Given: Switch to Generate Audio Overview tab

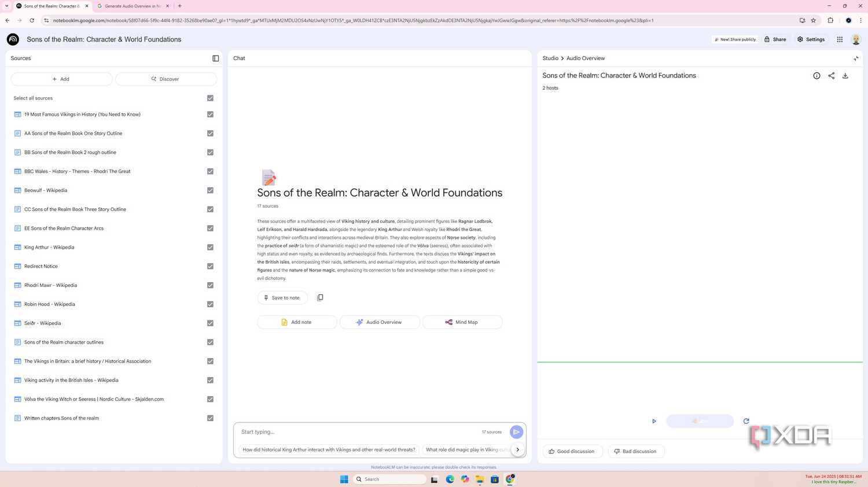Looking at the screenshot, I should (x=133, y=6).
